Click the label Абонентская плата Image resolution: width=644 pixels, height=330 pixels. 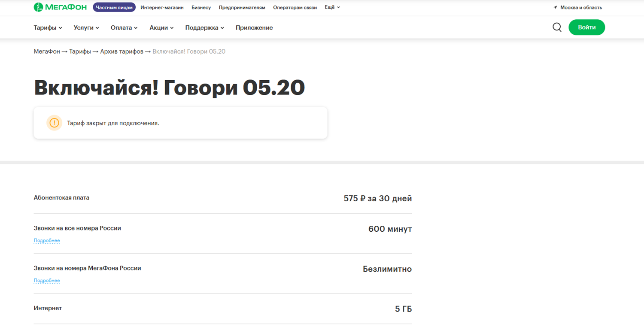(x=61, y=198)
